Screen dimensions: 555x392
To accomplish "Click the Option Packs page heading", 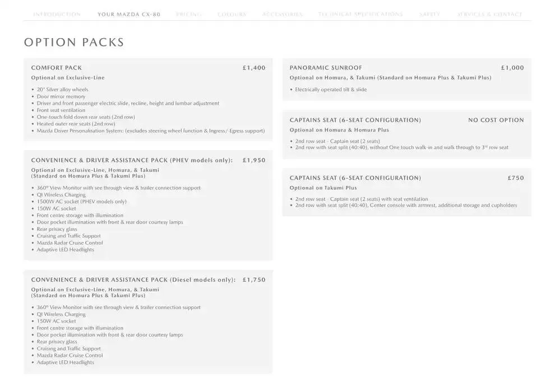I will [74, 43].
